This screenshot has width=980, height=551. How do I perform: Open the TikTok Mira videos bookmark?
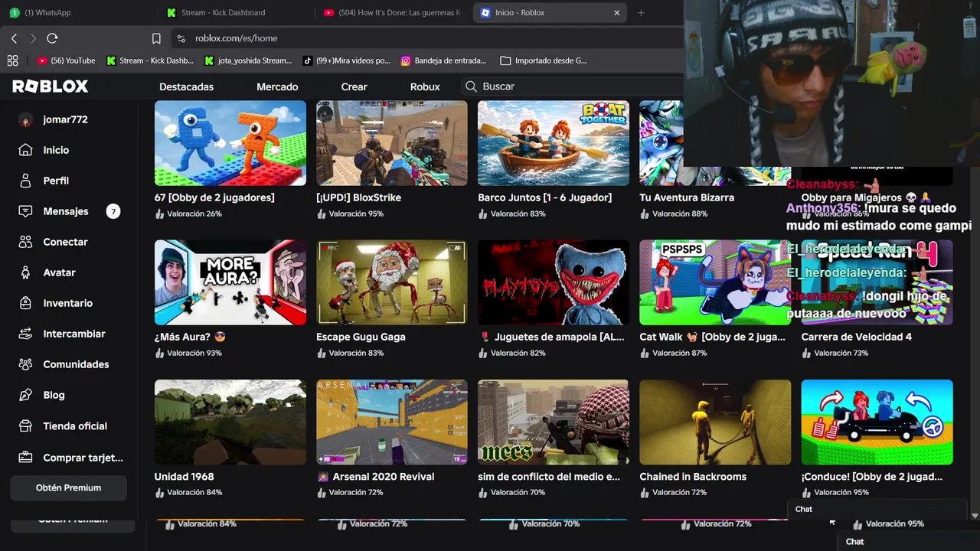click(x=346, y=60)
